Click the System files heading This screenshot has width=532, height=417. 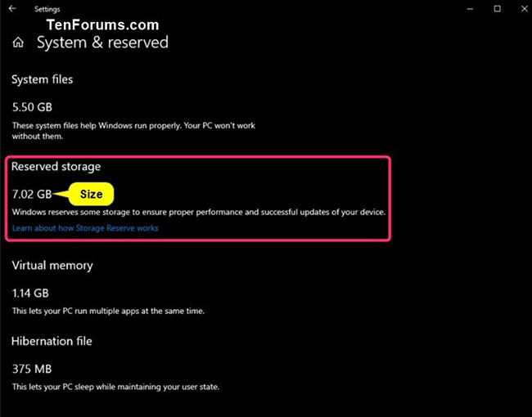42,79
